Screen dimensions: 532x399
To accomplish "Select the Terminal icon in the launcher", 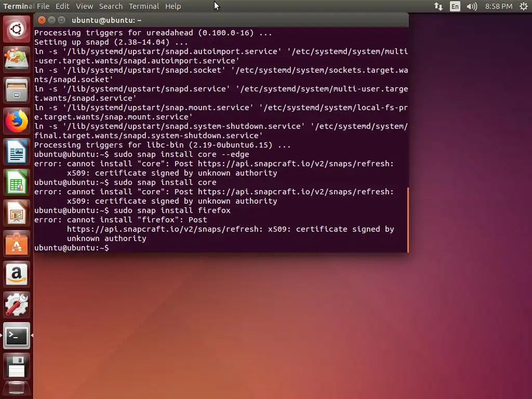I will click(x=16, y=336).
